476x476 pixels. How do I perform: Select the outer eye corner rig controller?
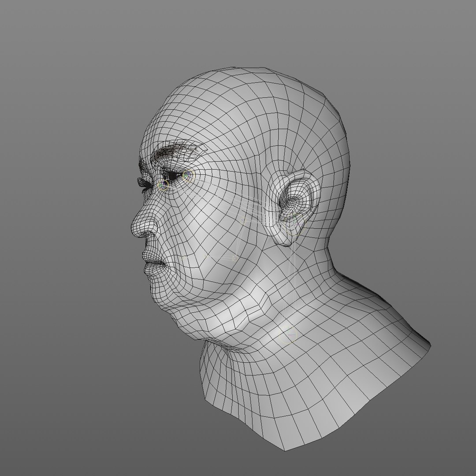point(188,175)
